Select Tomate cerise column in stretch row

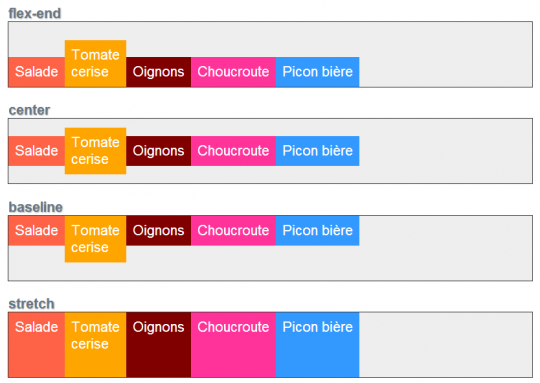click(x=95, y=345)
